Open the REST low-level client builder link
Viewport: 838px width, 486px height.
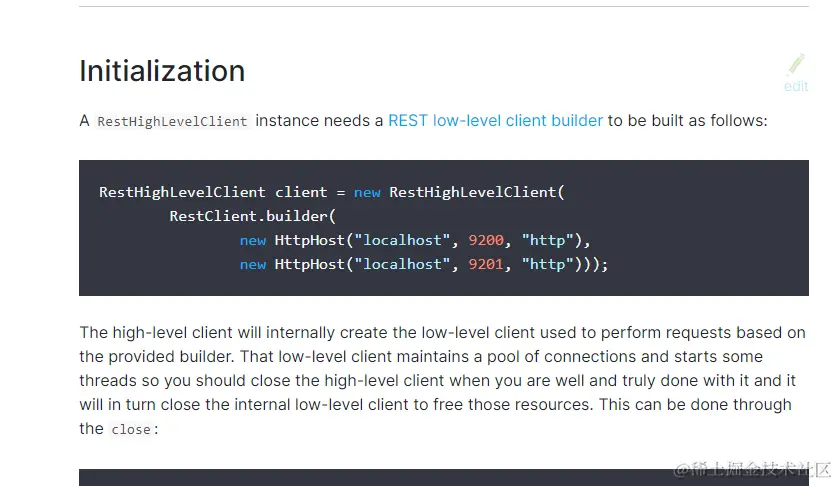point(495,121)
